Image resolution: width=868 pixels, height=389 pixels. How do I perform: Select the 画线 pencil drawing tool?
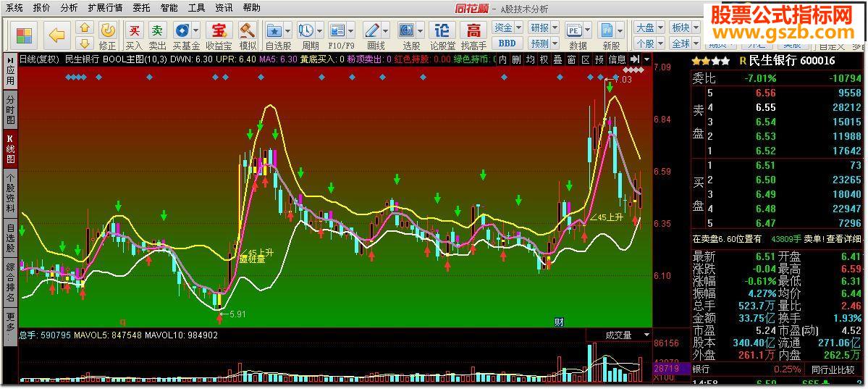click(x=372, y=30)
